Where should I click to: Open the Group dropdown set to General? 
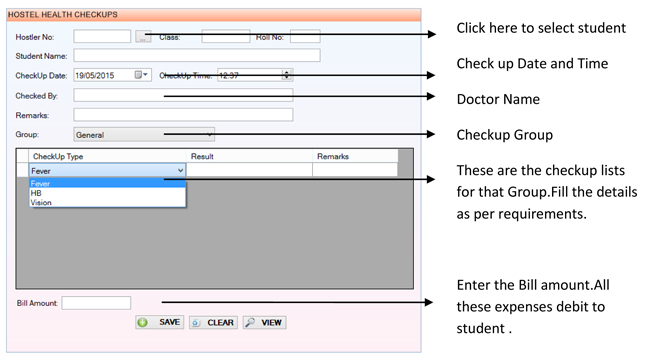(144, 134)
